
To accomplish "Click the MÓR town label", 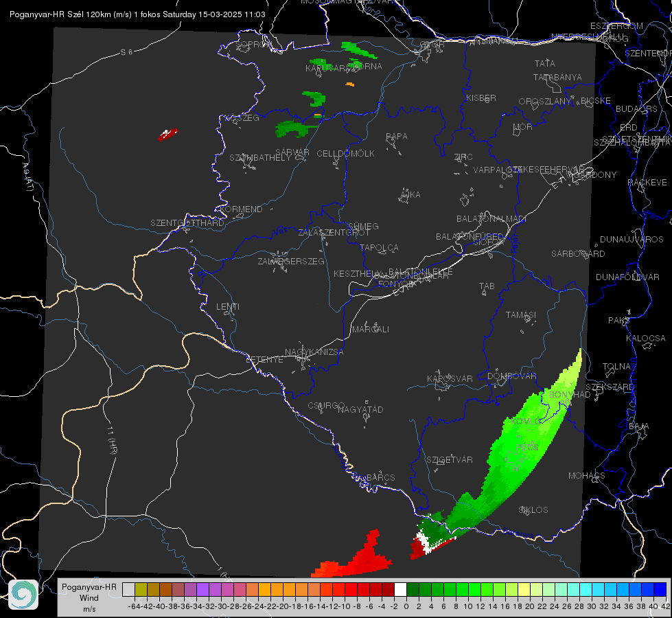I will pos(523,127).
